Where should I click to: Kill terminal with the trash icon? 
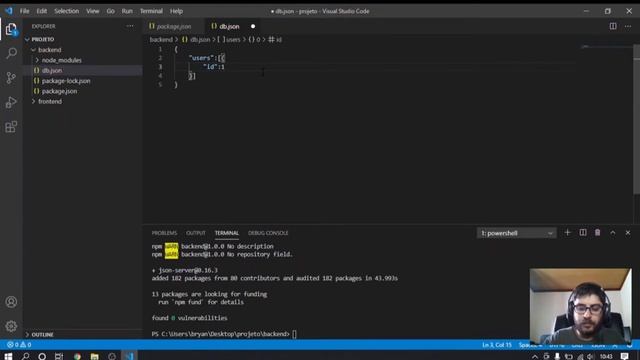coord(598,233)
